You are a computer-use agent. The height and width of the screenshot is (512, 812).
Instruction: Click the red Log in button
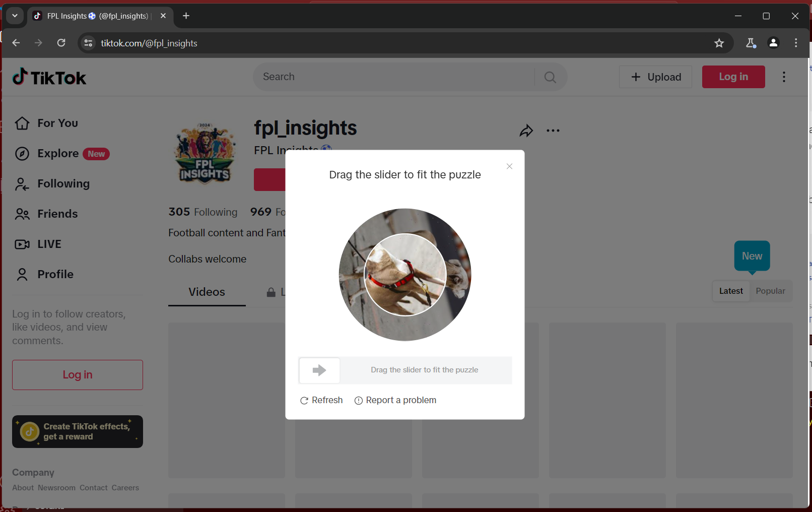coord(733,77)
